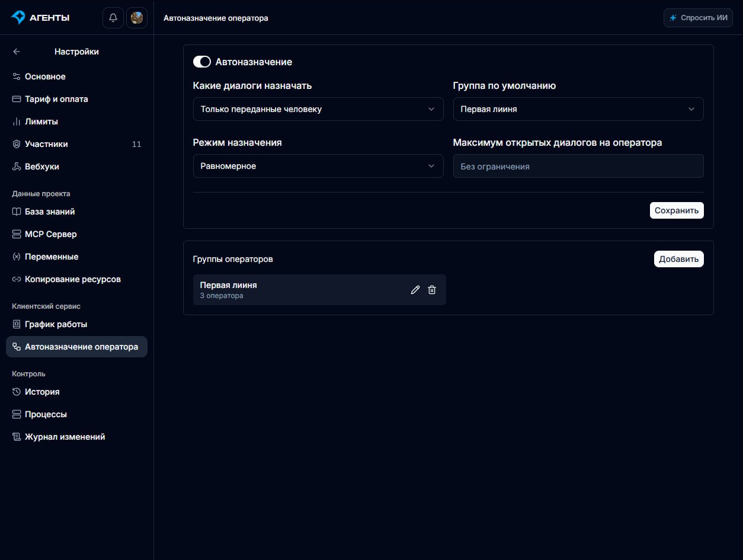Viewport: 743px width, 560px height.
Task: Click the Автоназначение оператора page title
Action: 216,18
